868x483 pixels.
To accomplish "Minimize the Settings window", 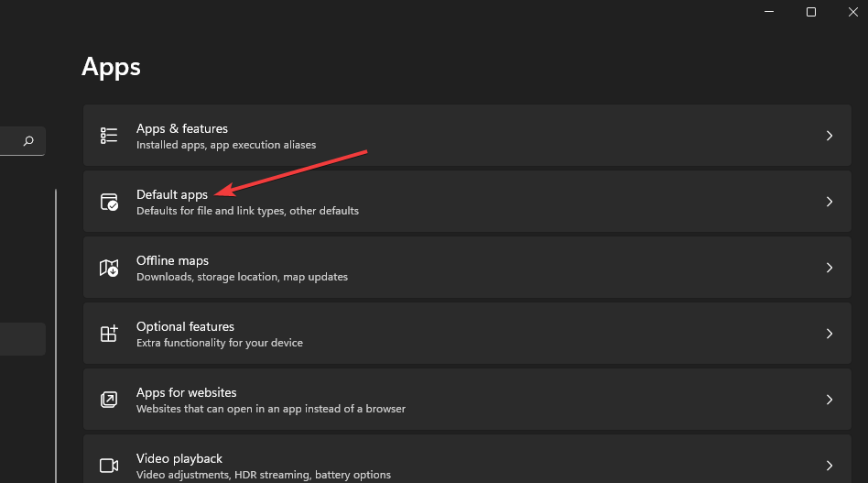I will tap(768, 12).
